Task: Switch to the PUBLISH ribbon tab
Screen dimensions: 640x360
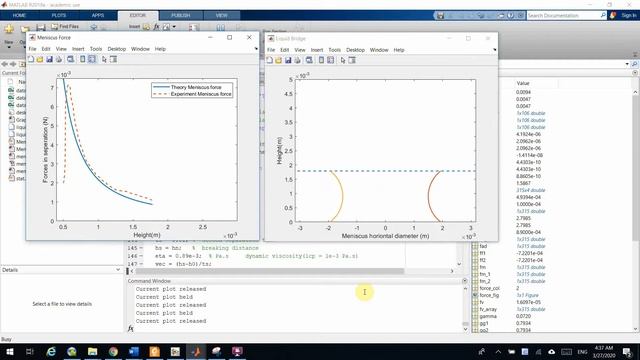Action: tap(180, 16)
